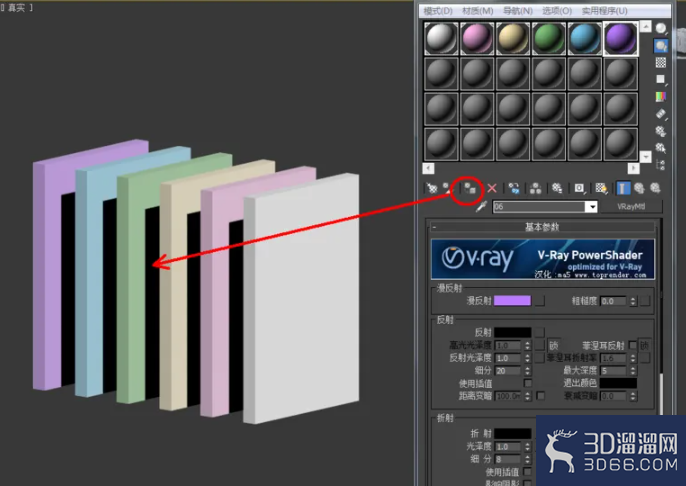
Task: Click the sample slots scroll-down arrow
Action: click(646, 157)
